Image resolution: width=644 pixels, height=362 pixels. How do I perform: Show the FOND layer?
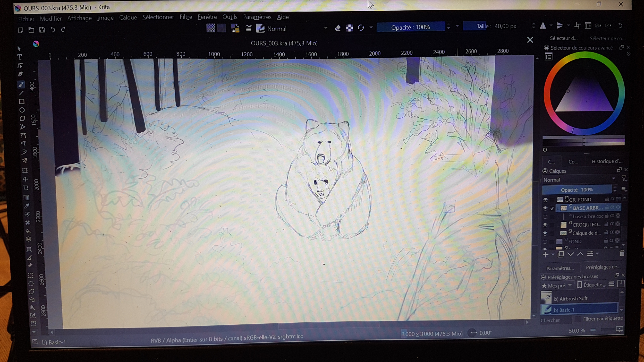point(545,242)
